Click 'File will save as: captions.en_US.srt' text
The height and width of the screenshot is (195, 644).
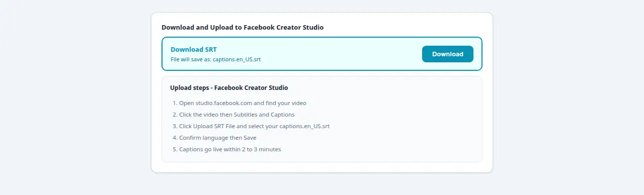(215, 59)
